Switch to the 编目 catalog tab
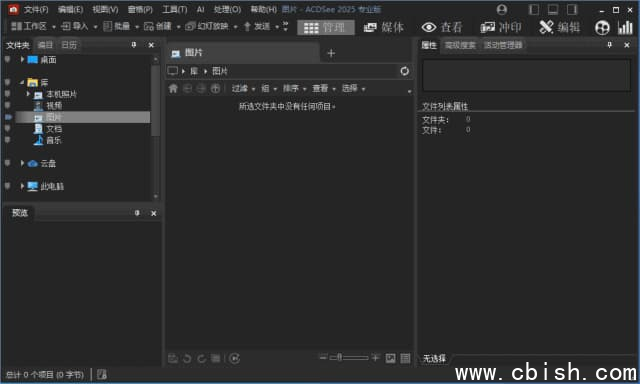 click(x=45, y=45)
